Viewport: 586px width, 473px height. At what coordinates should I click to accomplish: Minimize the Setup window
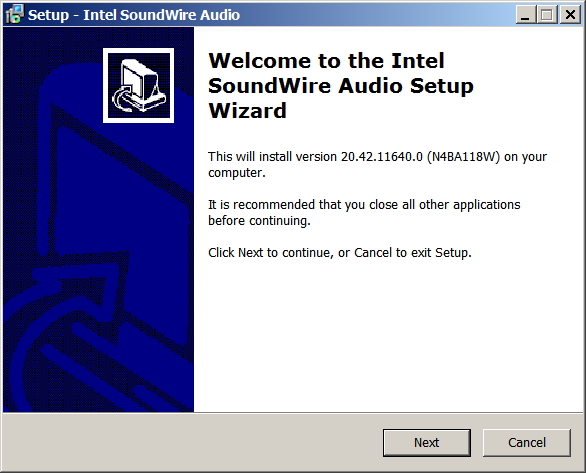[x=525, y=15]
